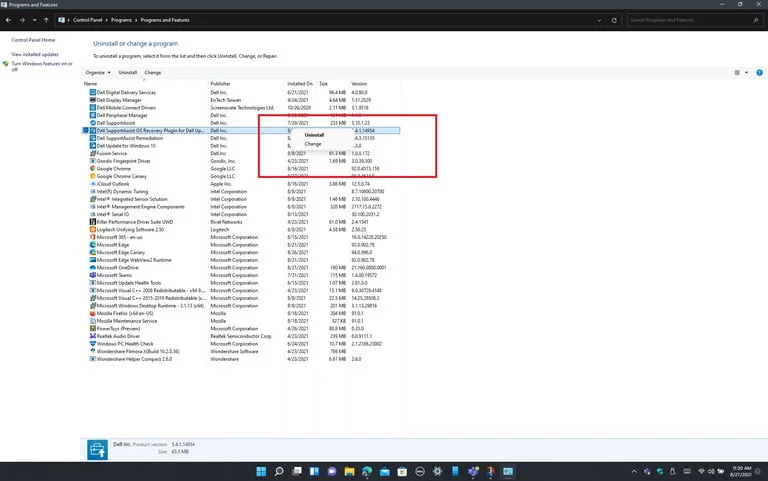Open Microsoft Teams on the taskbar

473,471
